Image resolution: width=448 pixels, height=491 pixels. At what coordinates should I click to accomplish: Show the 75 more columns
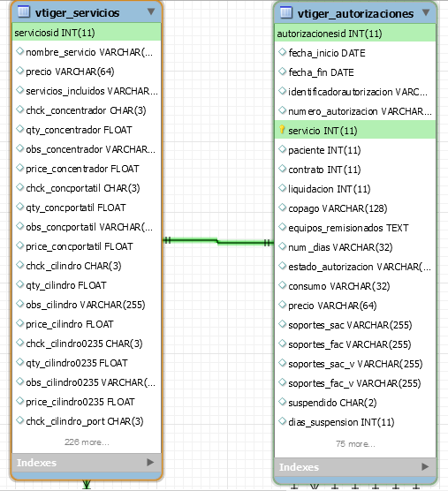[355, 443]
